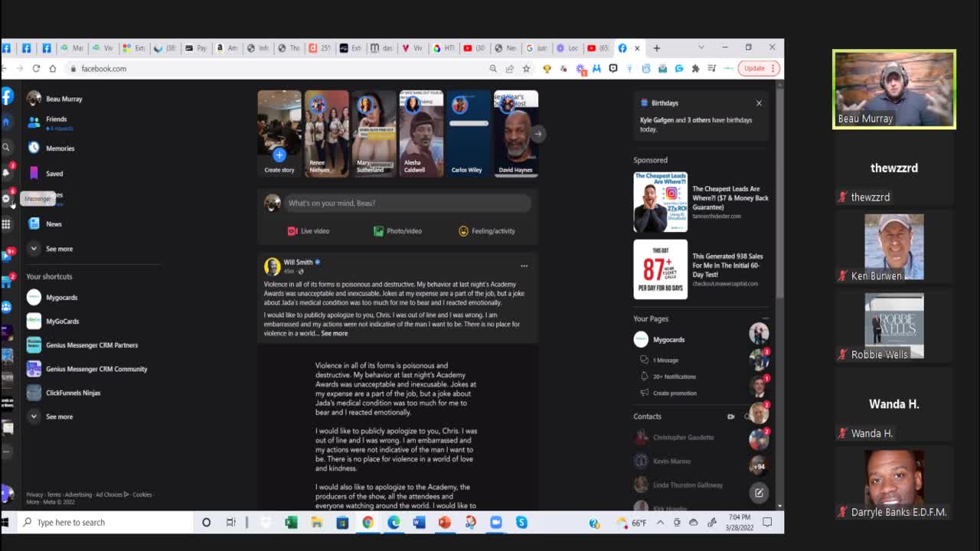Open Renee Niehues story
Screen dimensions: 980x551
click(x=327, y=134)
